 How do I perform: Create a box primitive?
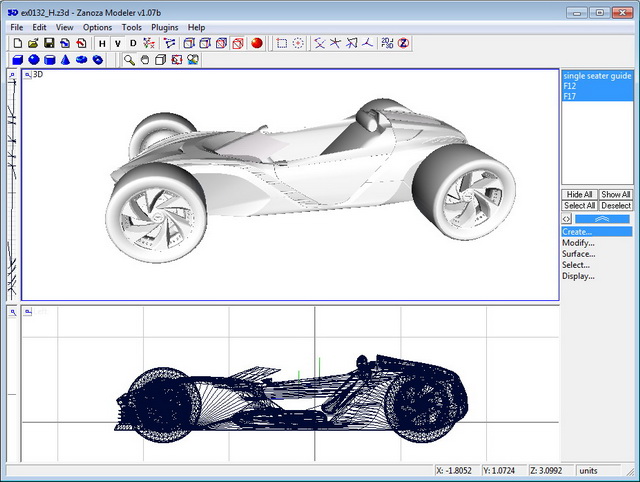(x=18, y=60)
